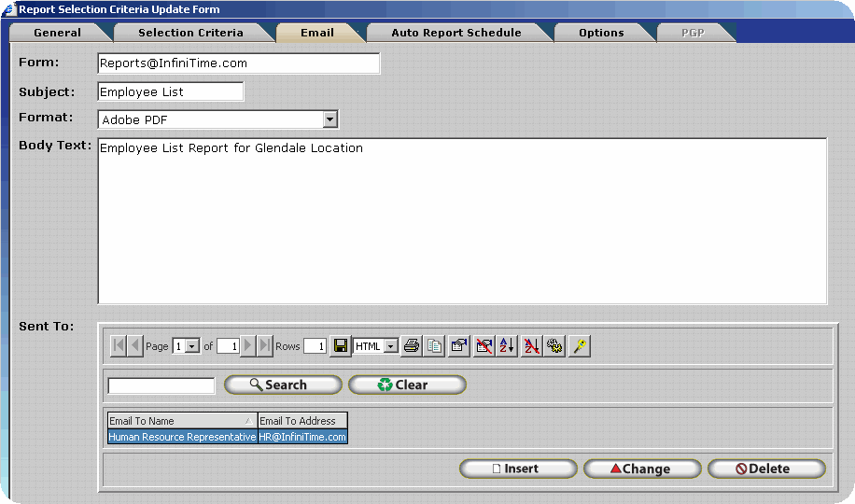
Task: Click the save/export disk icon
Action: coord(341,346)
